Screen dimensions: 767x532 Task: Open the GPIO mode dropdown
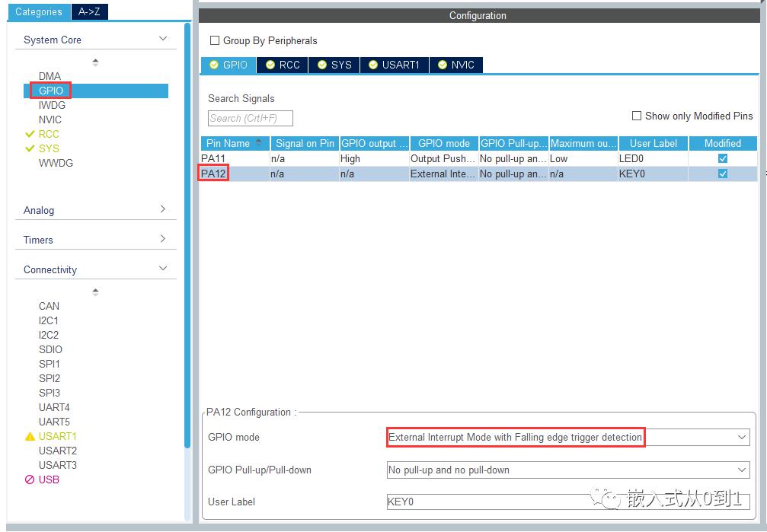coord(568,437)
